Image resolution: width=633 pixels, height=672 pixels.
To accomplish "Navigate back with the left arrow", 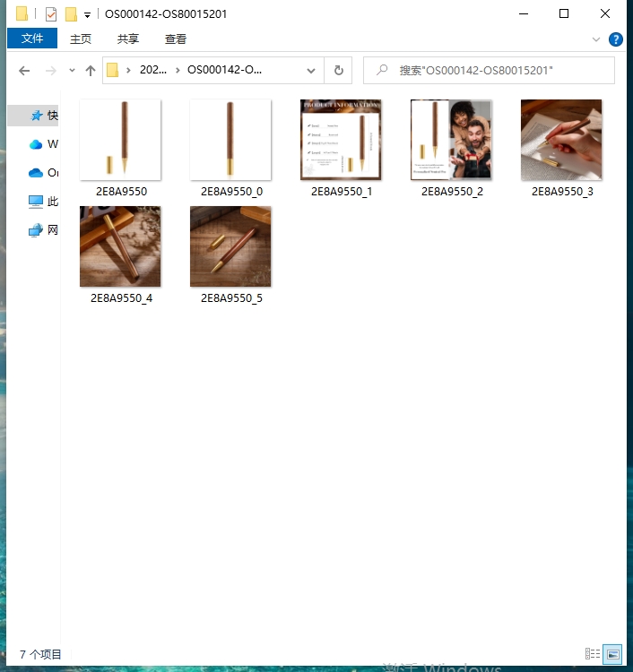I will tap(24, 71).
